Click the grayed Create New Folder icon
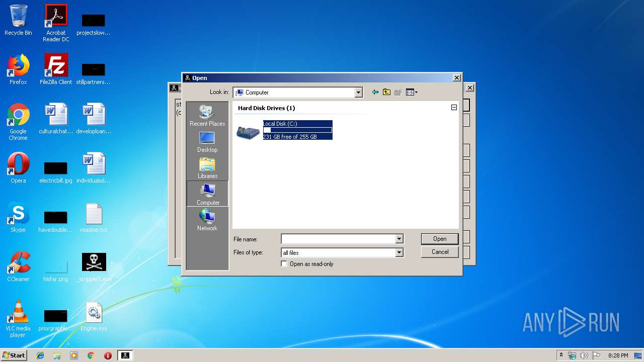This screenshot has width=644, height=362. [398, 93]
